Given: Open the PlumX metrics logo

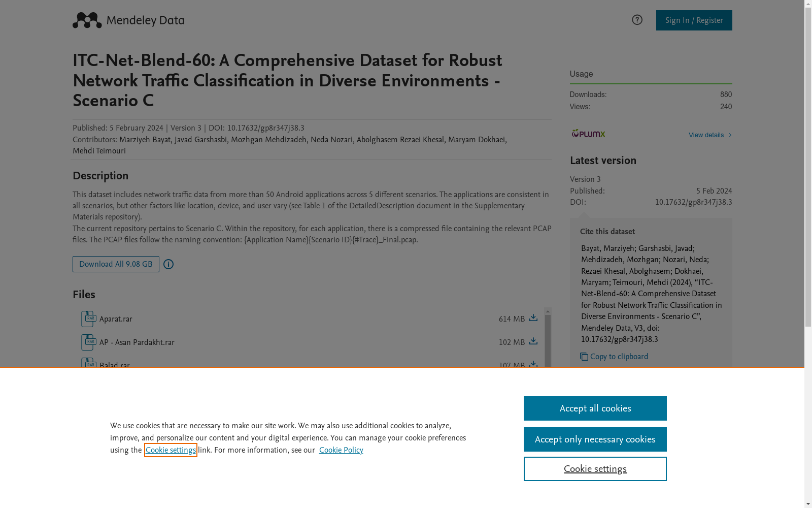Looking at the screenshot, I should click(588, 134).
